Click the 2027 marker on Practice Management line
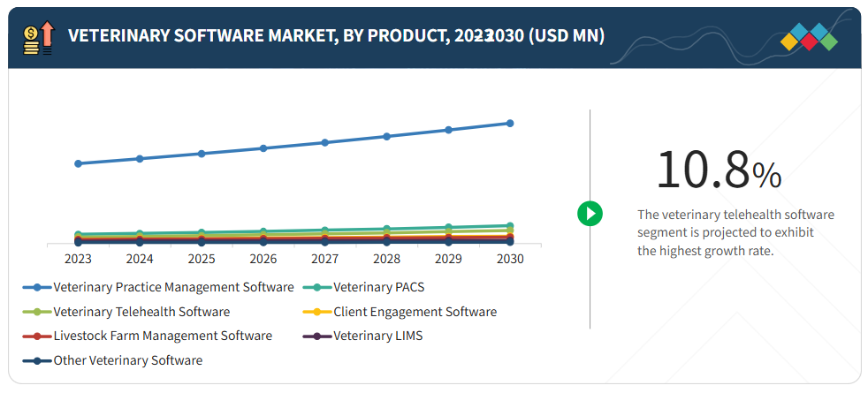This screenshot has height=393, width=868. pyautogui.click(x=324, y=142)
